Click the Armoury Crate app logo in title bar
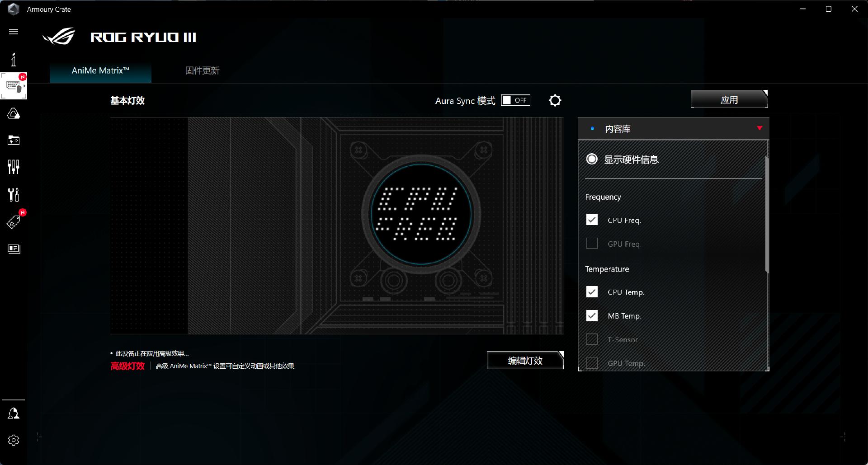The image size is (868, 465). pos(14,9)
